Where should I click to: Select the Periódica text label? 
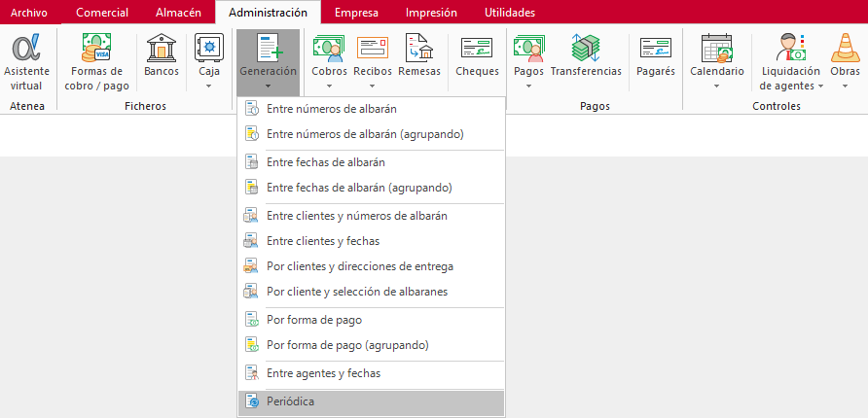(290, 401)
